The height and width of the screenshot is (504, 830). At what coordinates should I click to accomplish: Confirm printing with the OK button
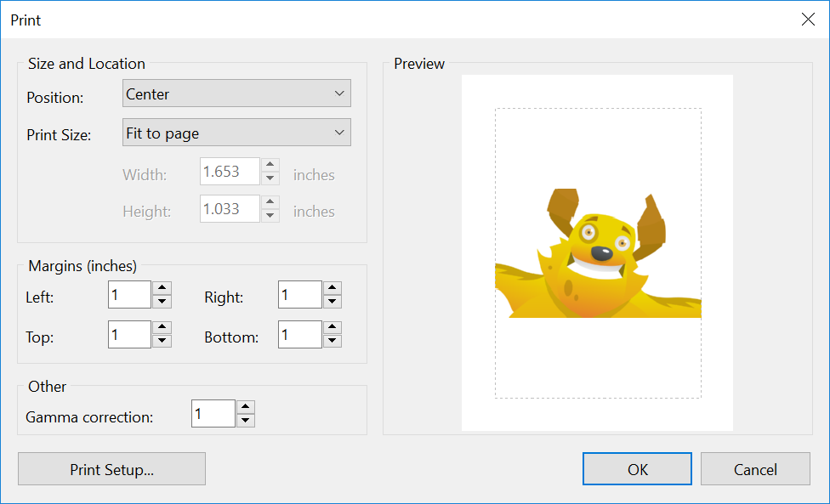point(637,469)
